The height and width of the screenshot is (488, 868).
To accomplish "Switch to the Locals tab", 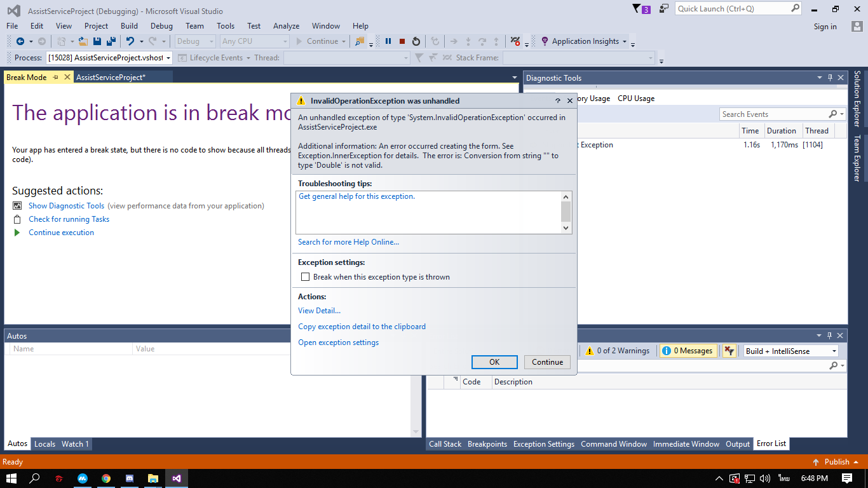I will click(x=44, y=444).
